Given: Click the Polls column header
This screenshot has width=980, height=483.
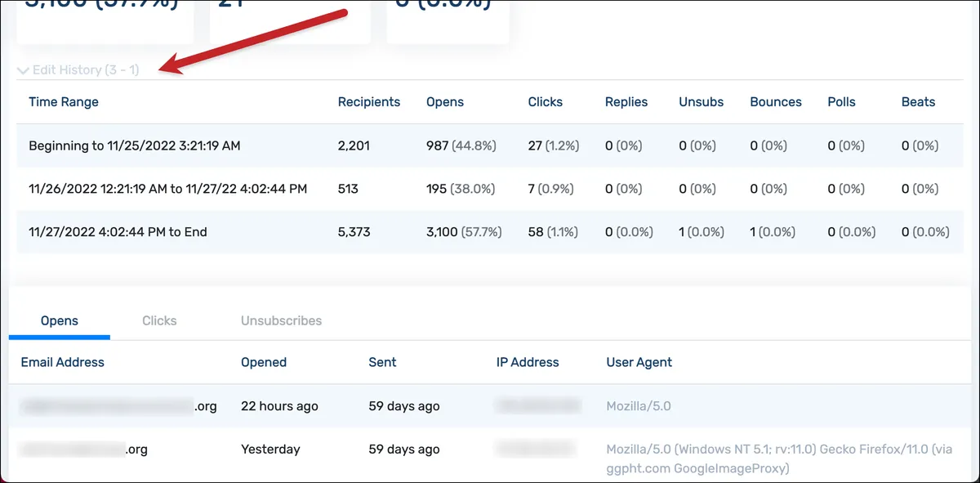Looking at the screenshot, I should (842, 102).
